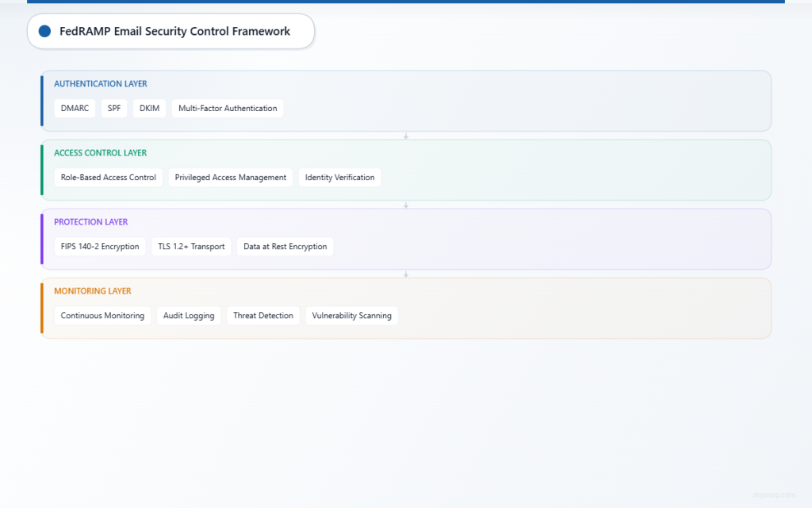Toggle the Identity Verification control
The height and width of the screenshot is (508, 812).
[x=339, y=177]
